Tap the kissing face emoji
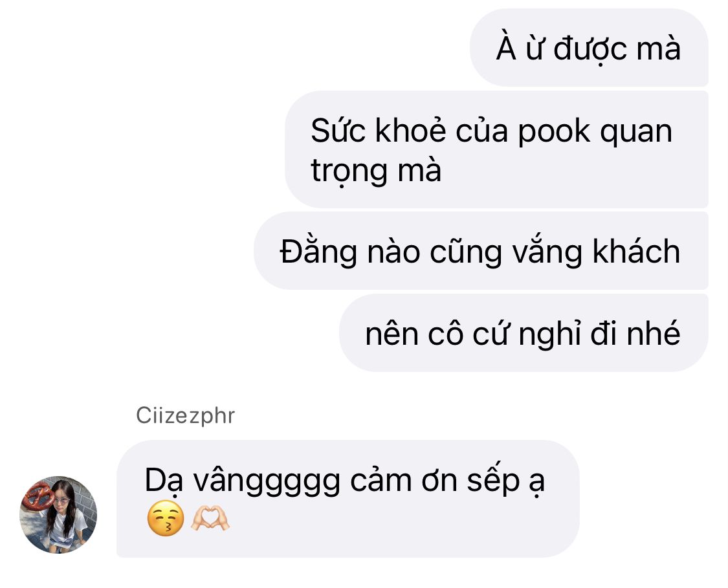Screen dimensions: 728x588 click(x=165, y=519)
